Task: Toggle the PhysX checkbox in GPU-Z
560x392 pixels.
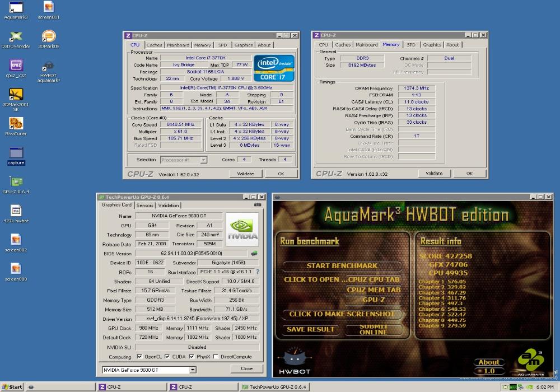Action: [192, 356]
